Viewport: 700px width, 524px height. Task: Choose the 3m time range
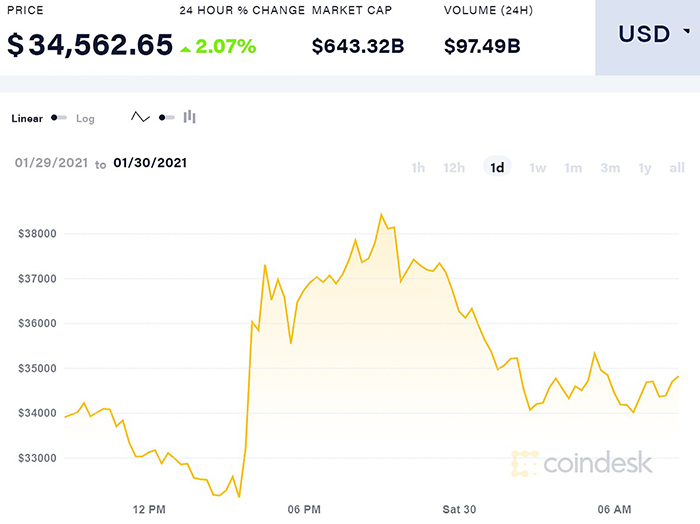click(x=610, y=167)
